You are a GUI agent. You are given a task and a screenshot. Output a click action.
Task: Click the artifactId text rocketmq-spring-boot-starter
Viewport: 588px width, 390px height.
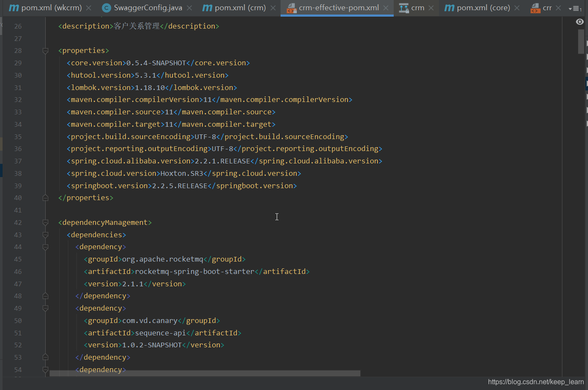pyautogui.click(x=195, y=271)
